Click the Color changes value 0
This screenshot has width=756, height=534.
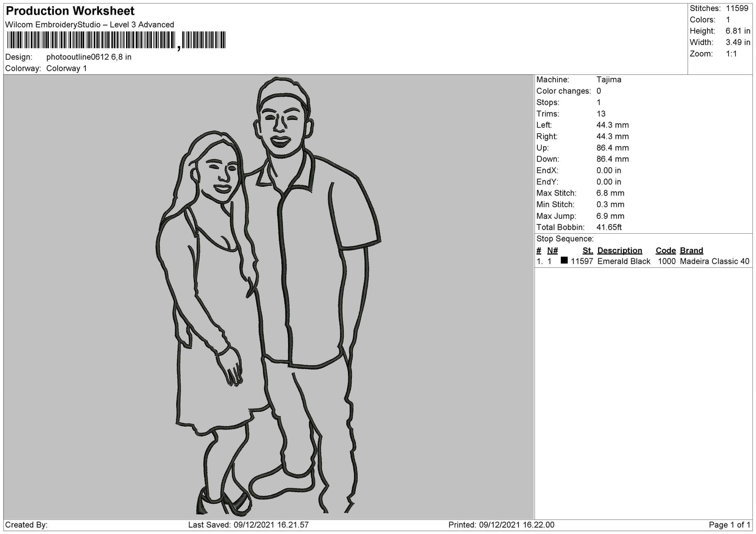coord(599,91)
